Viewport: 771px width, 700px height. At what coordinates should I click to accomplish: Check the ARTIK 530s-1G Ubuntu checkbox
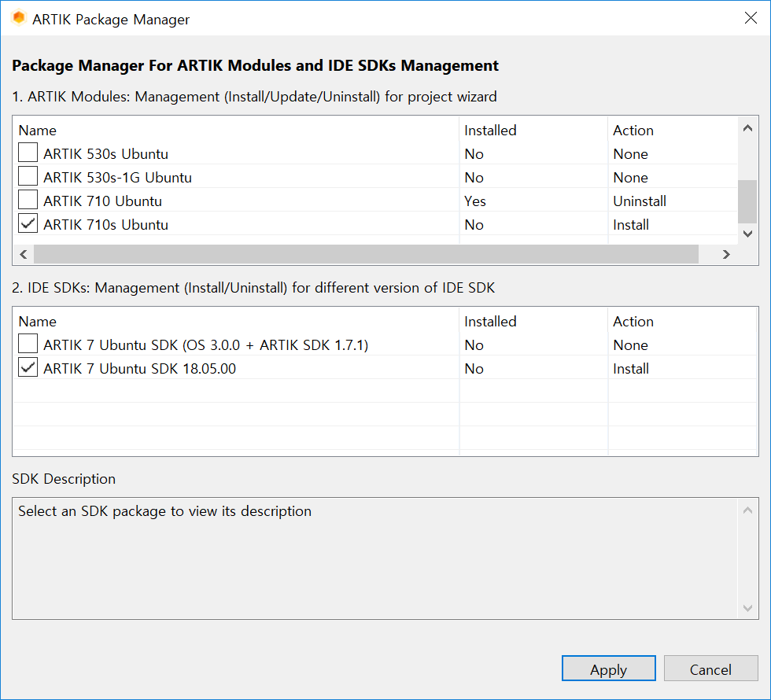pyautogui.click(x=28, y=176)
